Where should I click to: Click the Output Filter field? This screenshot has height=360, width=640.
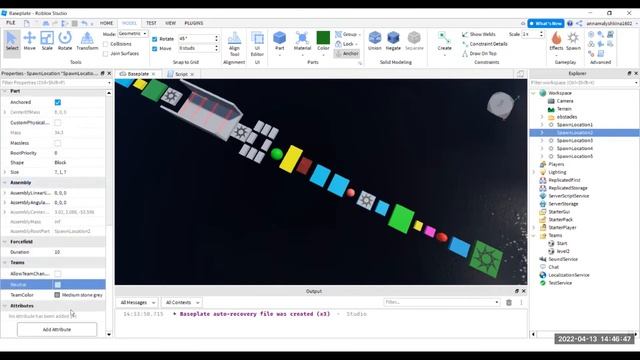point(442,302)
